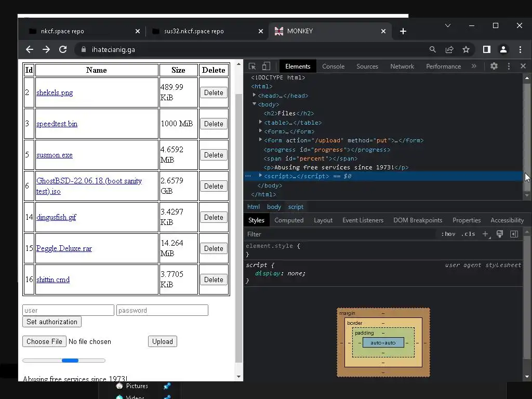Switch to the sus32.nkcf.space repo tab

pos(207,31)
